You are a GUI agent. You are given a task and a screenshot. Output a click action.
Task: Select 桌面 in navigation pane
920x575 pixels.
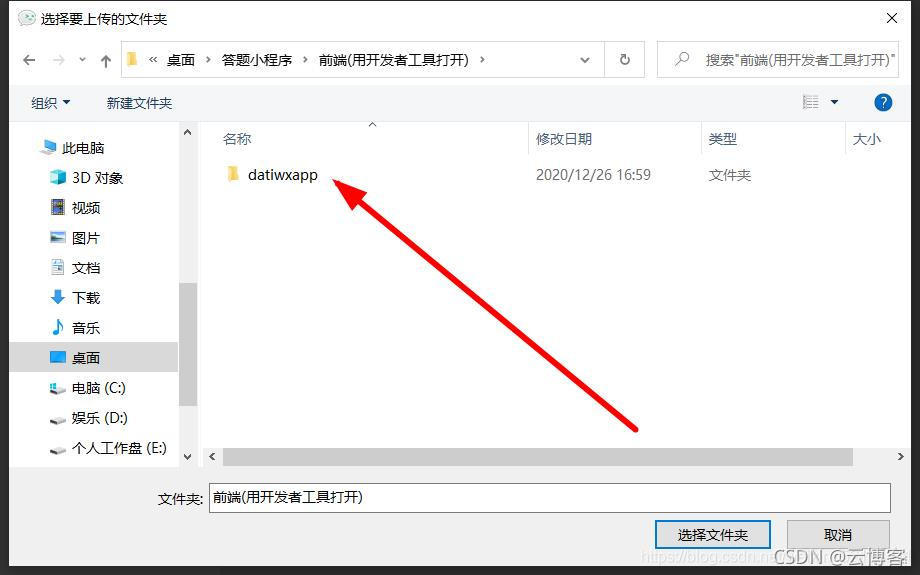(x=94, y=357)
